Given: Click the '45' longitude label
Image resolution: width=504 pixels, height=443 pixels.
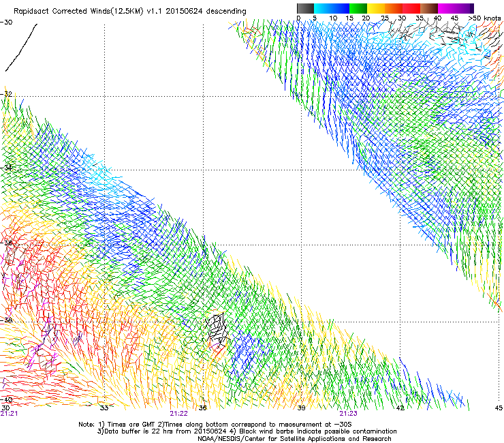Looking at the screenshot, I should (499, 408).
